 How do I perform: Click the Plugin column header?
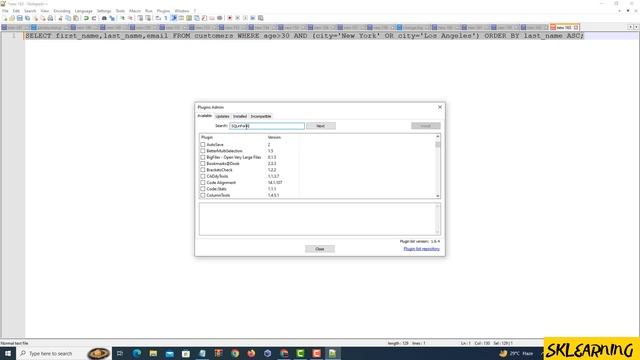(207, 138)
